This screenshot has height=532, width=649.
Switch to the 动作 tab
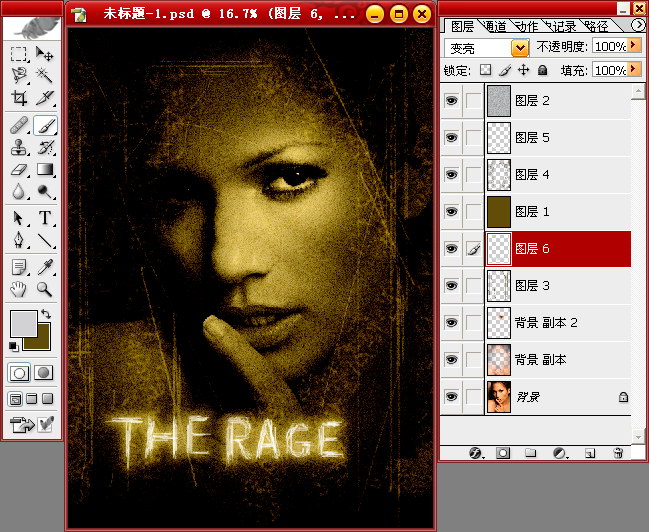coord(527,26)
